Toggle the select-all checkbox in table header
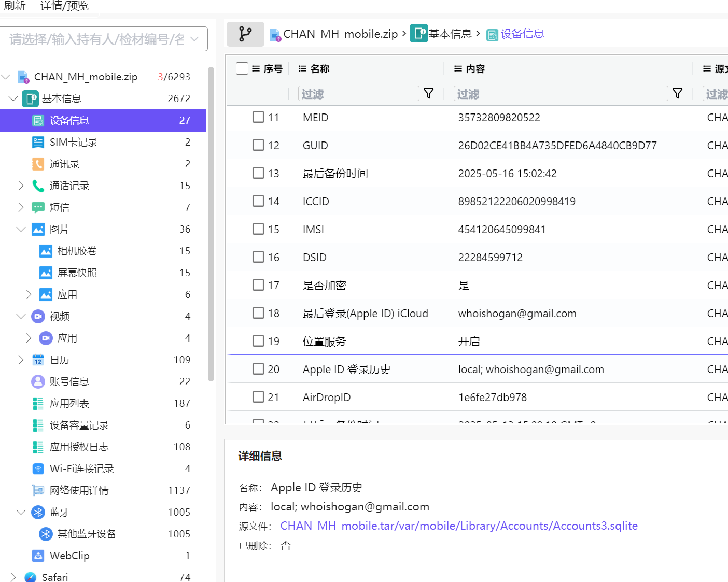The height and width of the screenshot is (582, 728). click(x=242, y=68)
